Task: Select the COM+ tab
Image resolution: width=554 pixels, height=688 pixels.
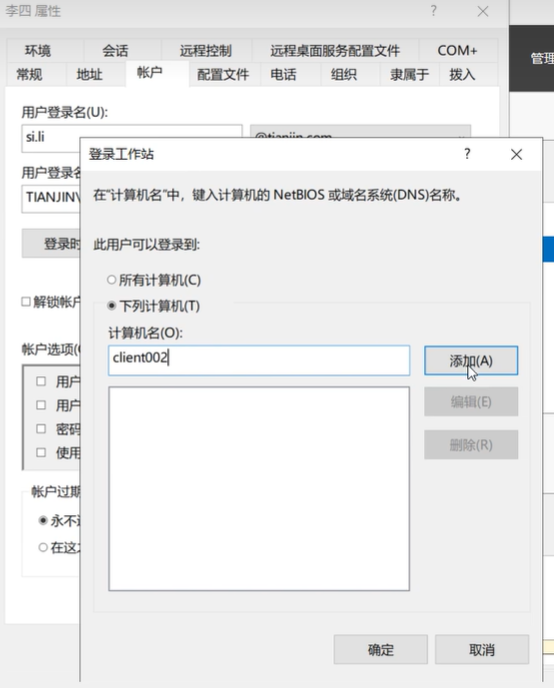Action: coord(457,51)
